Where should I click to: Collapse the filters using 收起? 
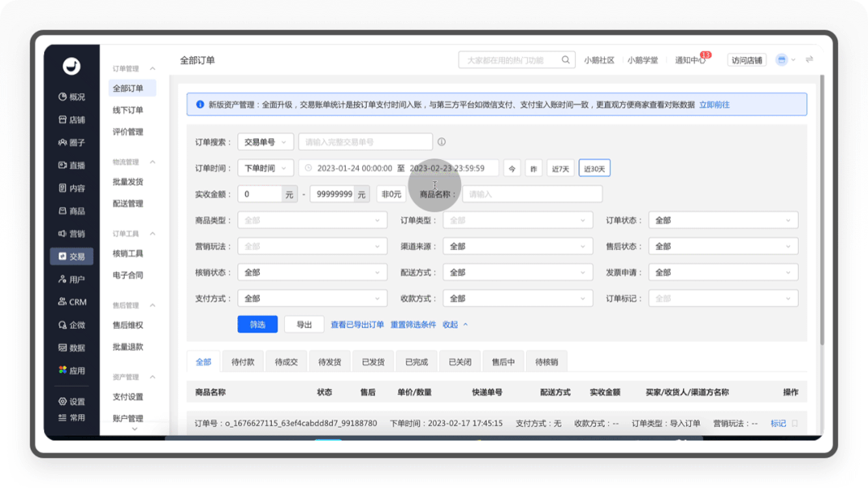(x=455, y=325)
